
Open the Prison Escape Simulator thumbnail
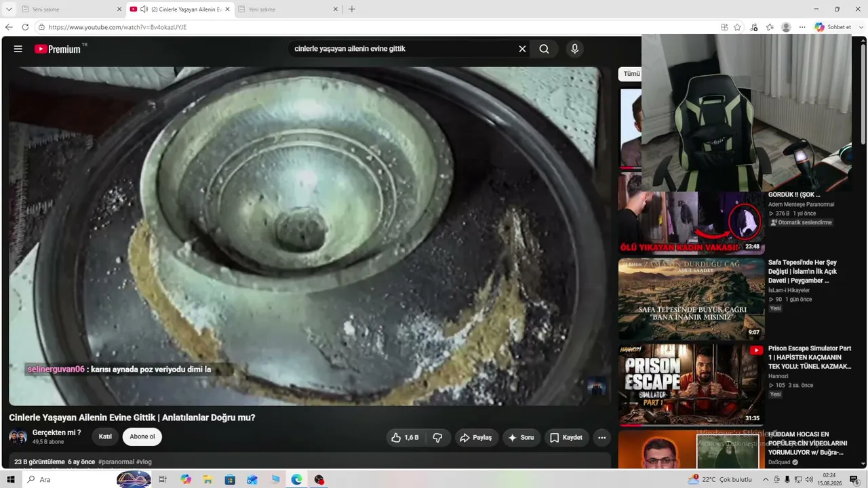click(x=691, y=384)
